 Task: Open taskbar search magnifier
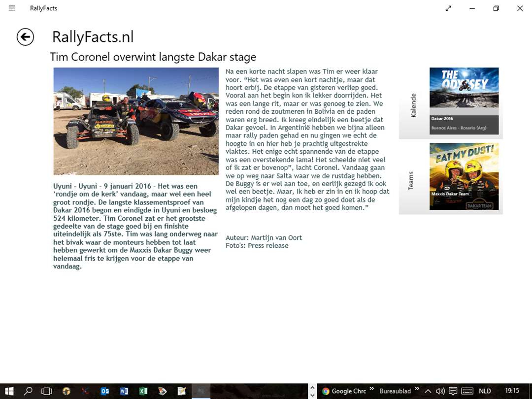[28, 391]
